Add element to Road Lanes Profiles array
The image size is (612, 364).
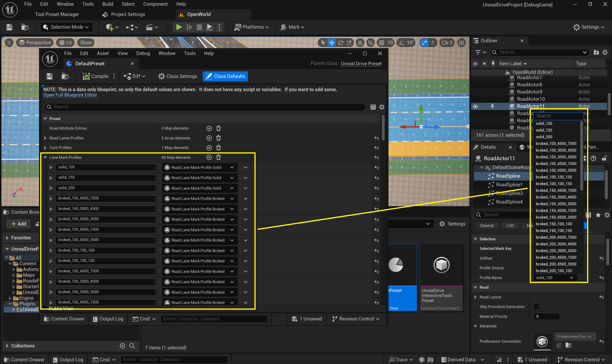click(x=209, y=138)
